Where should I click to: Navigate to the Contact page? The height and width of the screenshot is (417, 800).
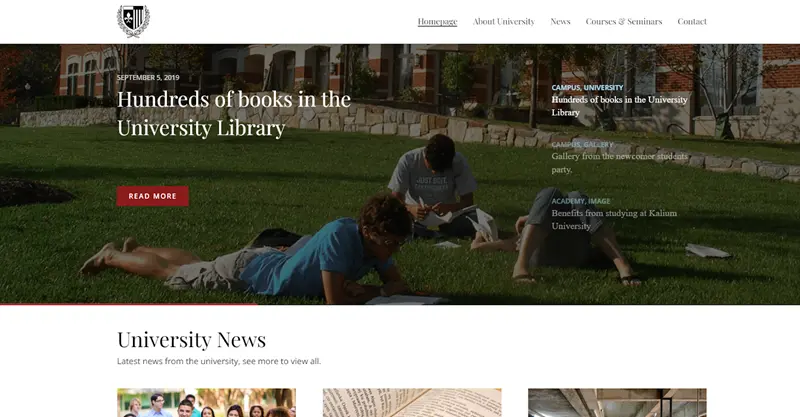pyautogui.click(x=692, y=21)
